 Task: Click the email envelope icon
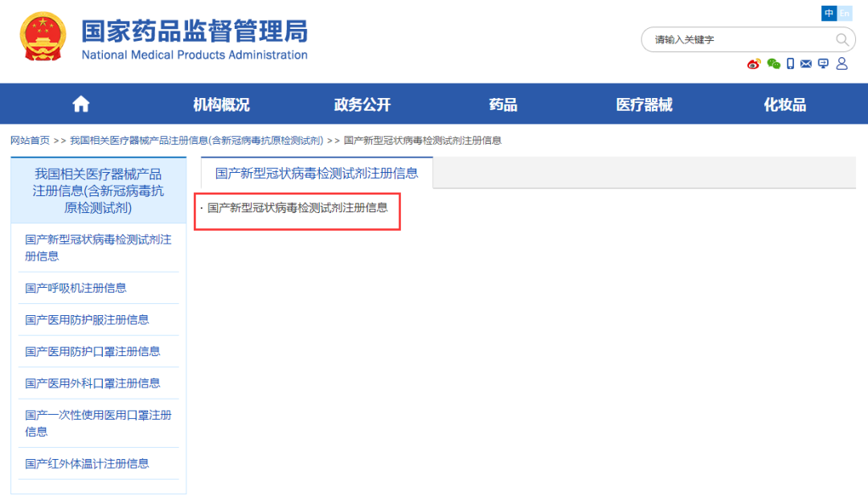(806, 64)
